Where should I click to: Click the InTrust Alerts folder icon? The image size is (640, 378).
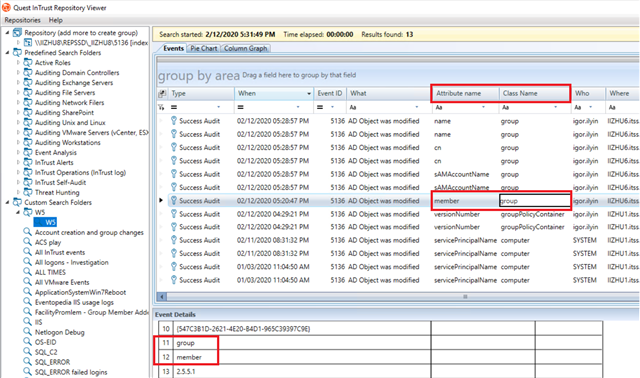[x=28, y=162]
